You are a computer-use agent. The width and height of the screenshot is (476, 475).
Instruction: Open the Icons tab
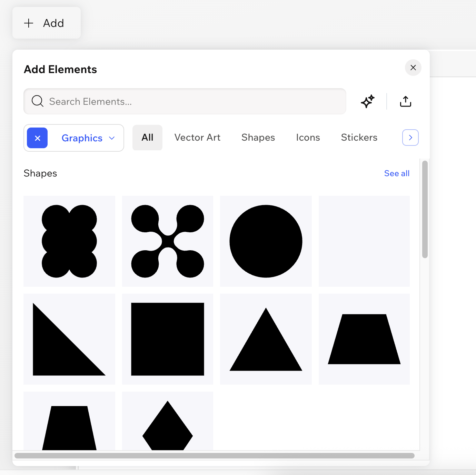308,138
